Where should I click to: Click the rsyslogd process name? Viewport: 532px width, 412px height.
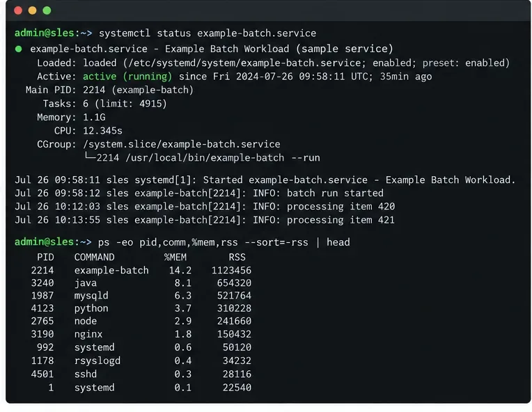pyautogui.click(x=97, y=360)
